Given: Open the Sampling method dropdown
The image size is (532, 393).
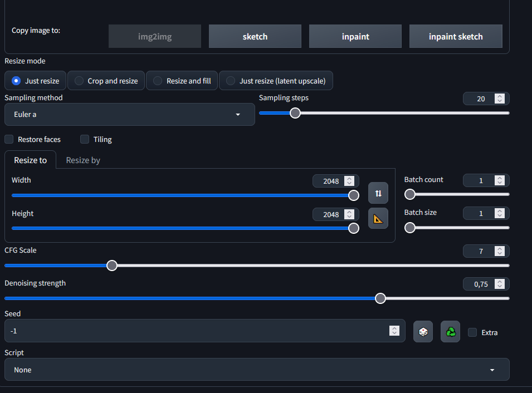Looking at the screenshot, I should [x=129, y=114].
